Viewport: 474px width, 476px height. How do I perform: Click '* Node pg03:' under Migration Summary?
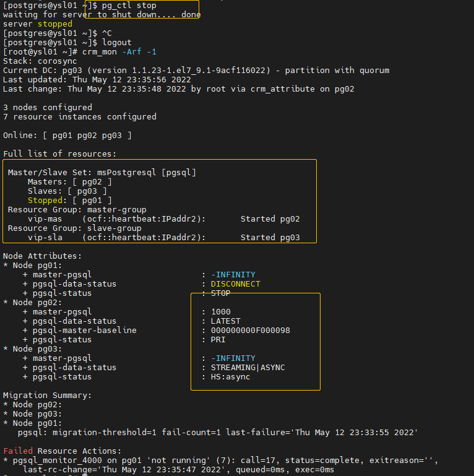tap(33, 414)
